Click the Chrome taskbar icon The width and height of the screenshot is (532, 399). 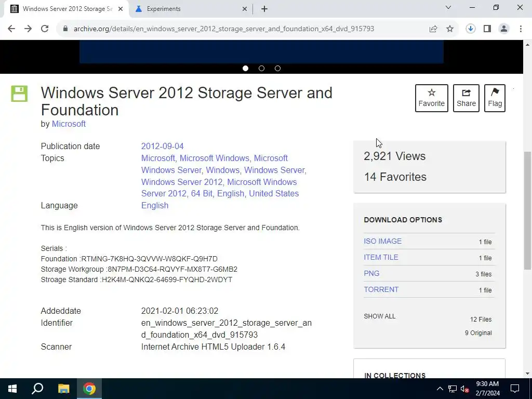(89, 389)
